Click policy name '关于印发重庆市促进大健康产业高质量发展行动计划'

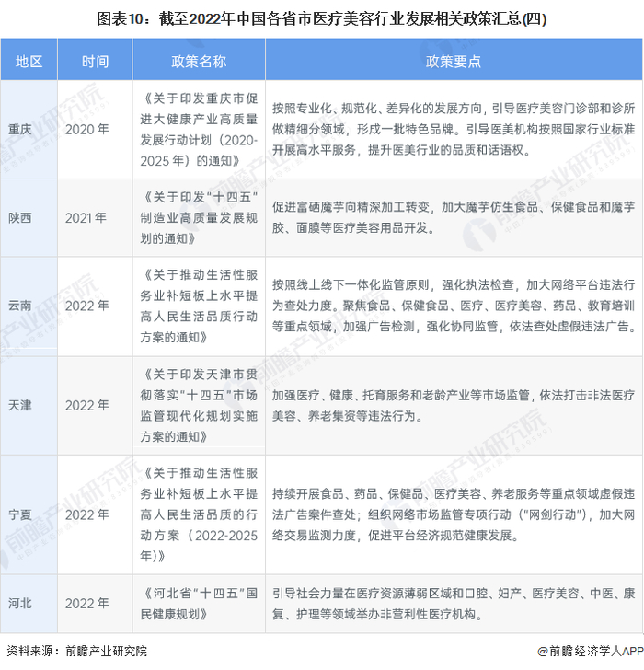(199, 130)
